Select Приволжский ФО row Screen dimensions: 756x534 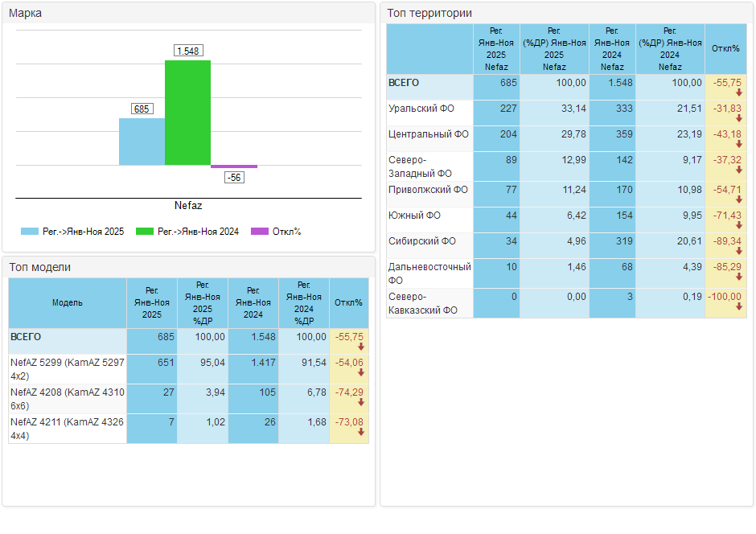[566, 195]
